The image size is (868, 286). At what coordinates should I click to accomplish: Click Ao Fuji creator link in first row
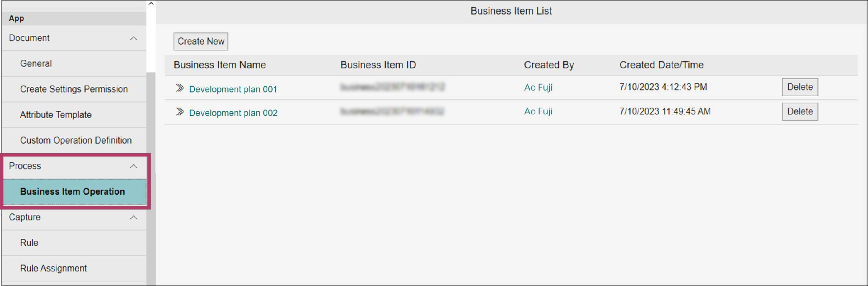538,88
